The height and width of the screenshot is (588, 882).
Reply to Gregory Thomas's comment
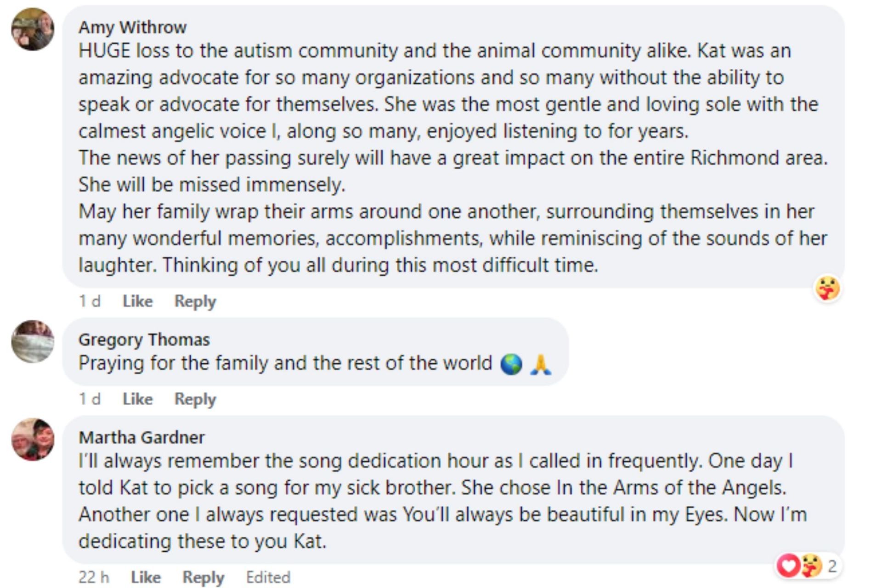point(195,399)
